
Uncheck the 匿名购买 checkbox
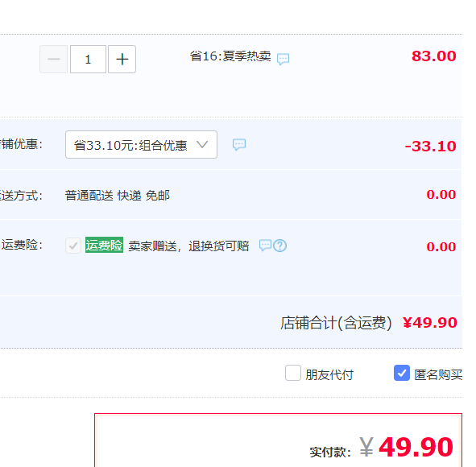[x=402, y=373]
